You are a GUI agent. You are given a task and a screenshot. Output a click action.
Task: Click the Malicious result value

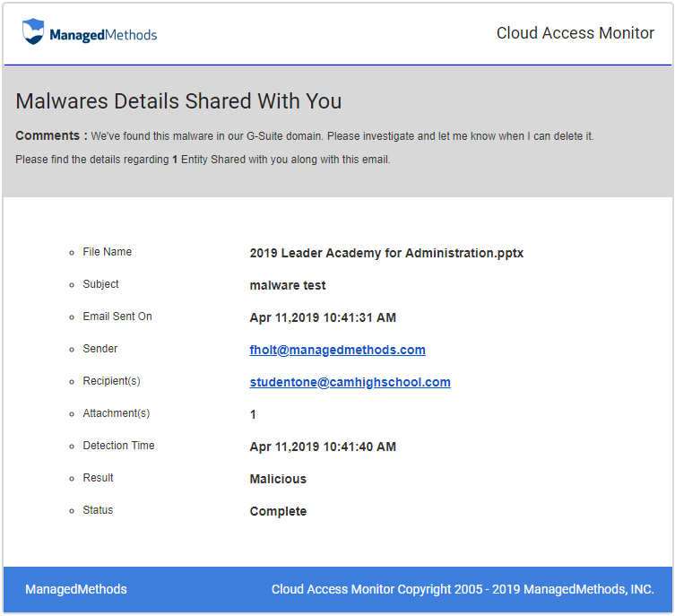[x=278, y=479]
